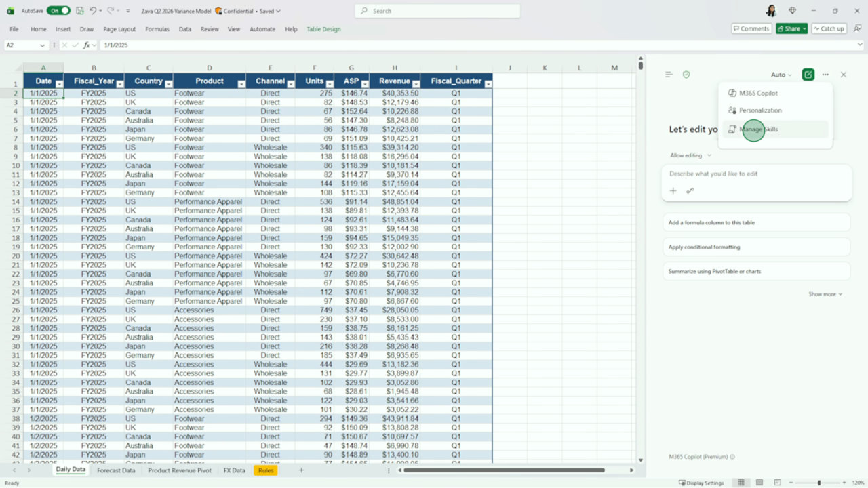
Task: Click the Save icon in title bar
Action: [x=80, y=11]
